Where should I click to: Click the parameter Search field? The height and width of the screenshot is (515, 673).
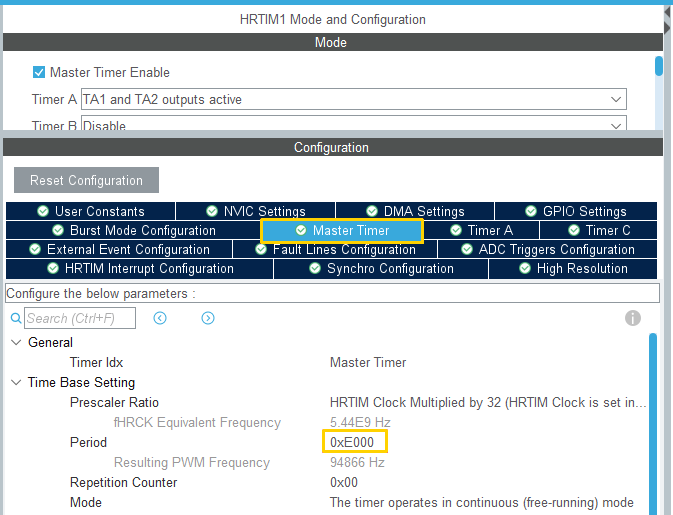coord(80,318)
